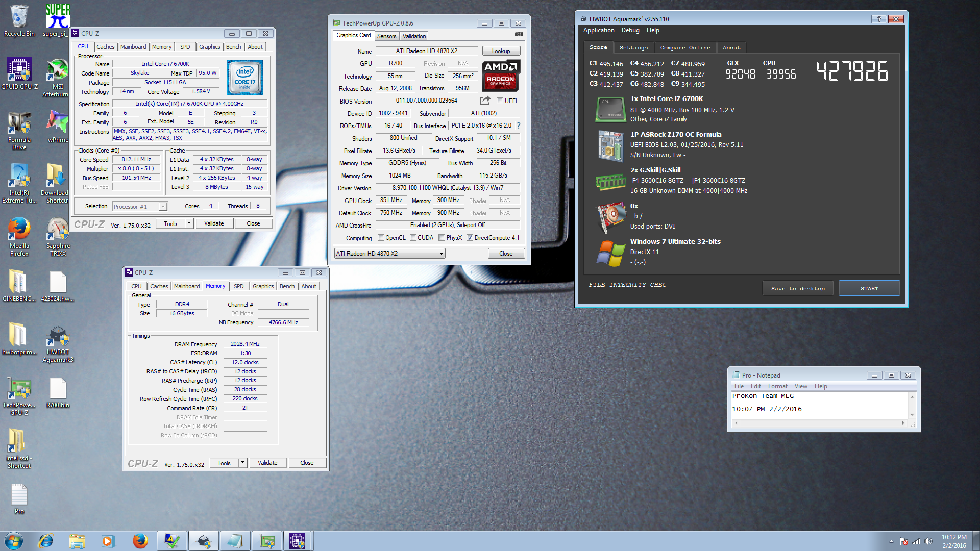Open the Recycle Bin desktop icon
Screen dimensions: 980x551
tap(19, 20)
